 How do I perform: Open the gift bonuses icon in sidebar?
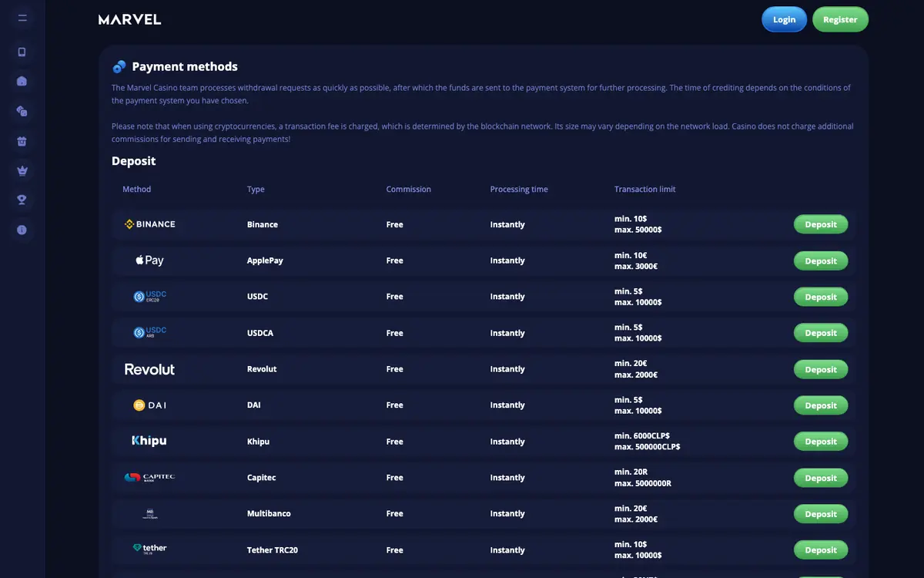click(22, 141)
